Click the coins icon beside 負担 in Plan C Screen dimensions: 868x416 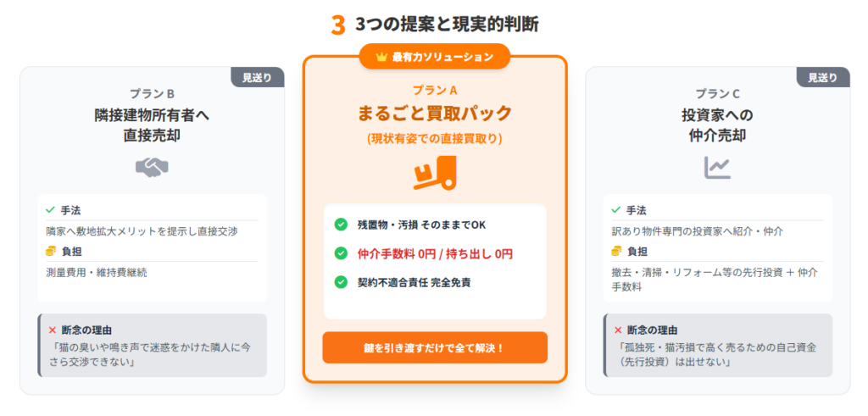click(x=616, y=252)
